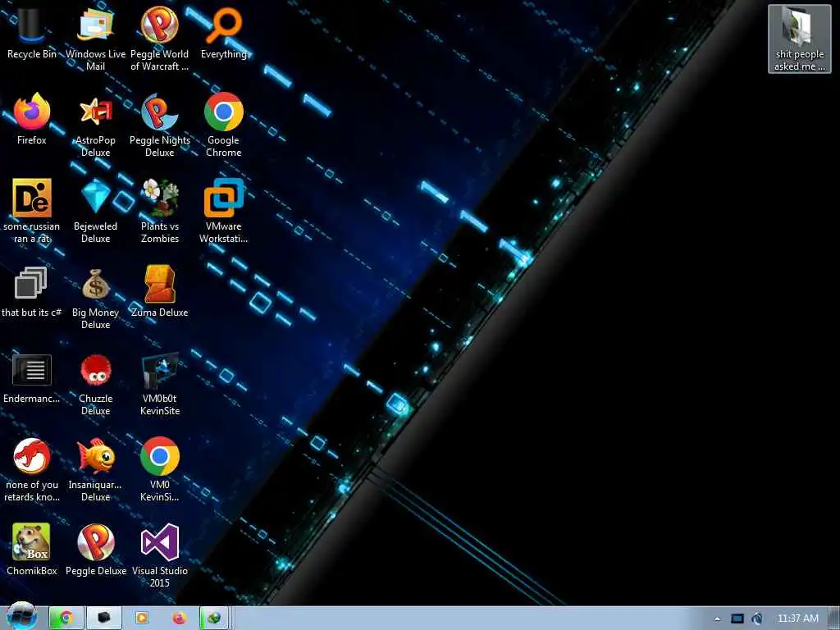
Task: Select the 'shit people asked me' folder
Action: click(x=799, y=39)
